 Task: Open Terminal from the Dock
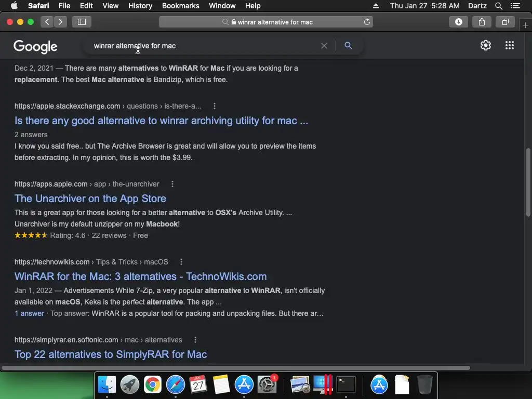click(345, 385)
